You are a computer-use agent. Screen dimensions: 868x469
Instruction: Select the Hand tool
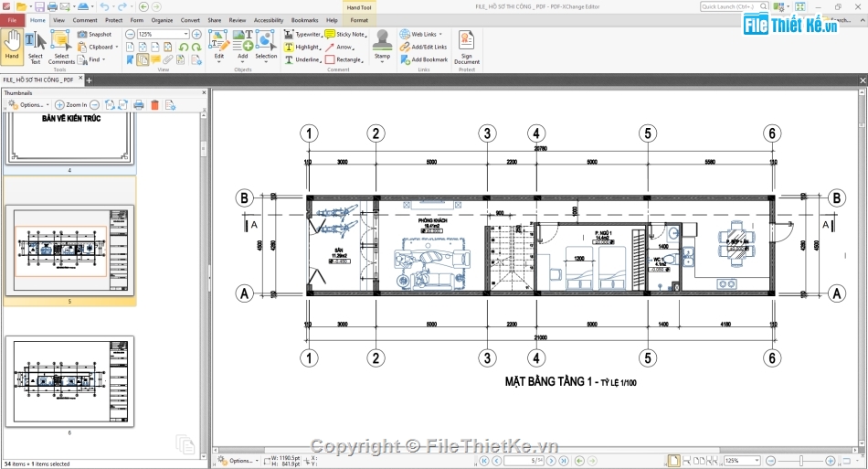[x=12, y=46]
